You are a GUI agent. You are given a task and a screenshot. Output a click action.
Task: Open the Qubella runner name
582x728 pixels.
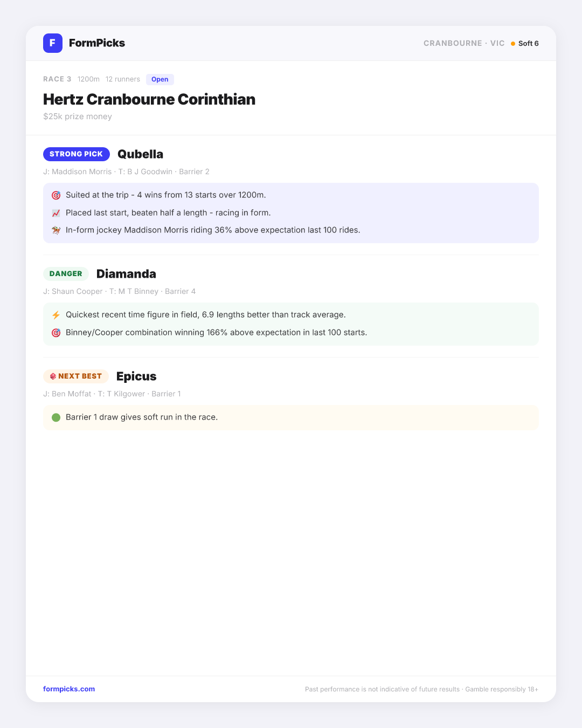coord(140,154)
